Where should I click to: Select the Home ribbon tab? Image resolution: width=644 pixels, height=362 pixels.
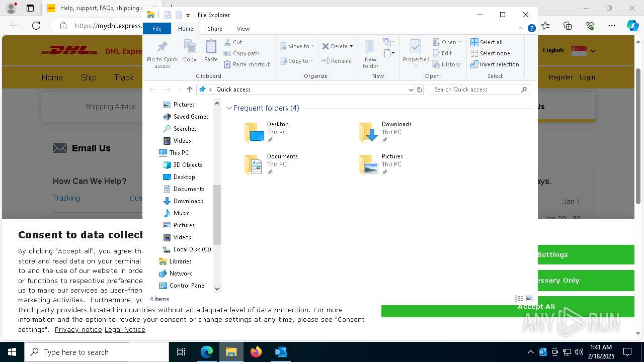coord(185,29)
